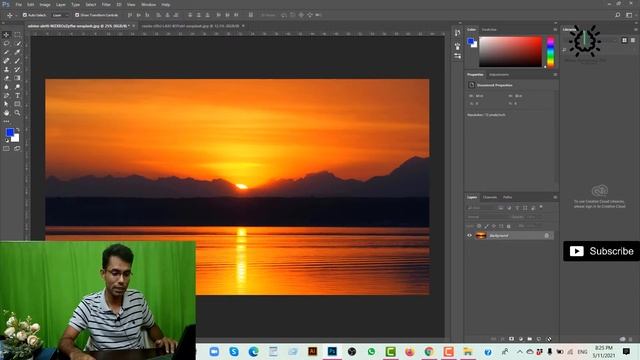Select the Blur tool
640x360 pixels.
[x=6, y=87]
